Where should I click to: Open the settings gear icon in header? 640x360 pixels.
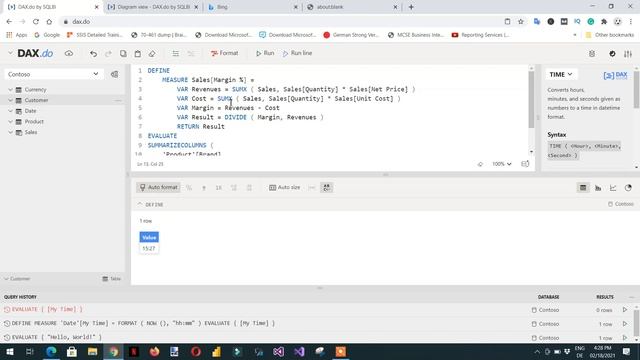coord(592,54)
